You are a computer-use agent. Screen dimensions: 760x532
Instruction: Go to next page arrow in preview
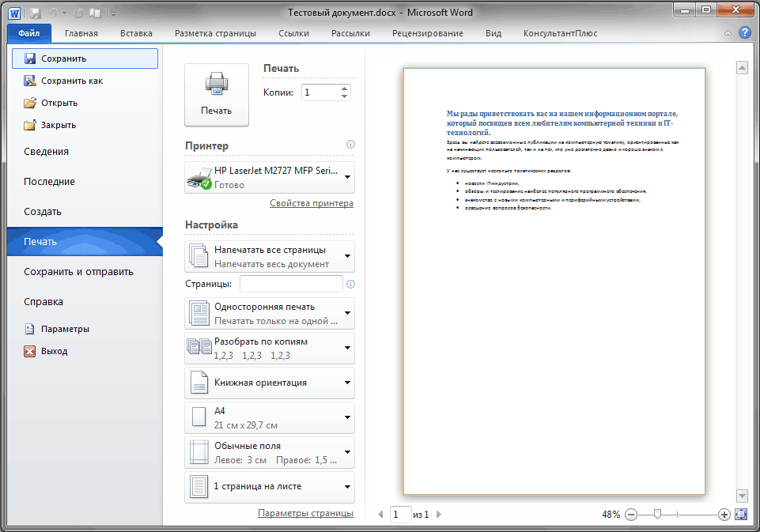coord(439,515)
